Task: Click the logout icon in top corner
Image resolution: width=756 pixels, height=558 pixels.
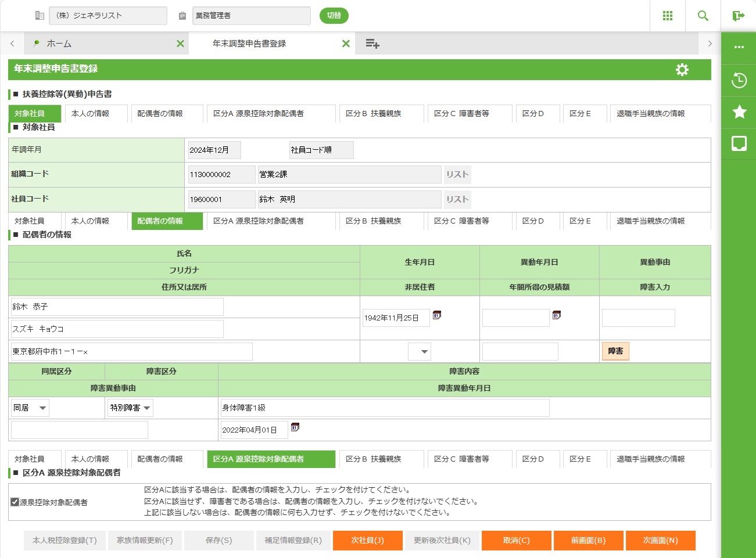Action: pos(739,16)
